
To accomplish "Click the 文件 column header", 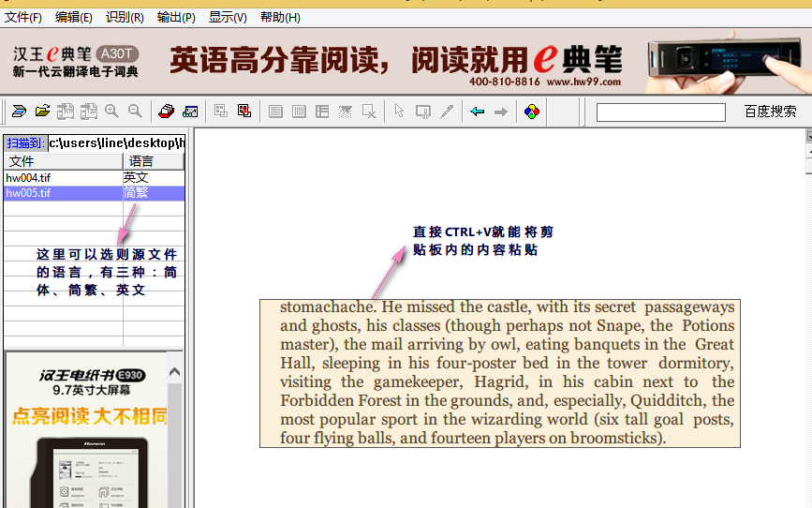I will (63, 161).
